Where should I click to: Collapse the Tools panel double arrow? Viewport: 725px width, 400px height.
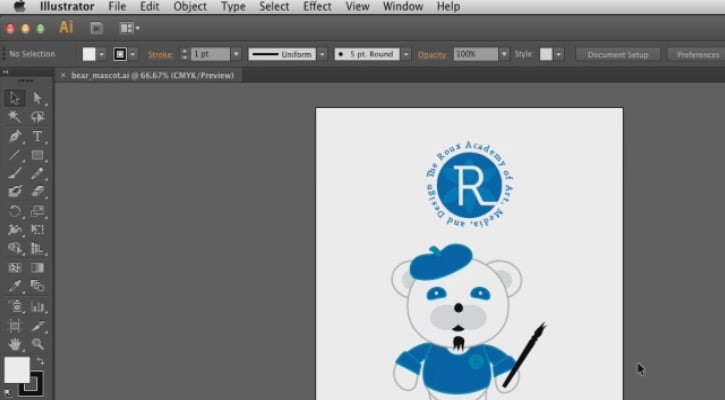point(6,72)
